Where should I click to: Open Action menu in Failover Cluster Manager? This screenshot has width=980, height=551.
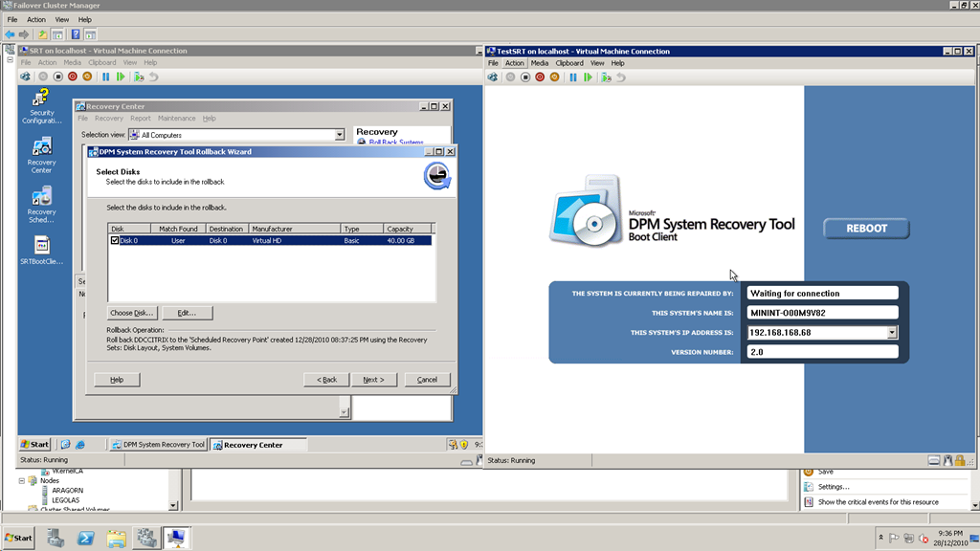pyautogui.click(x=36, y=19)
